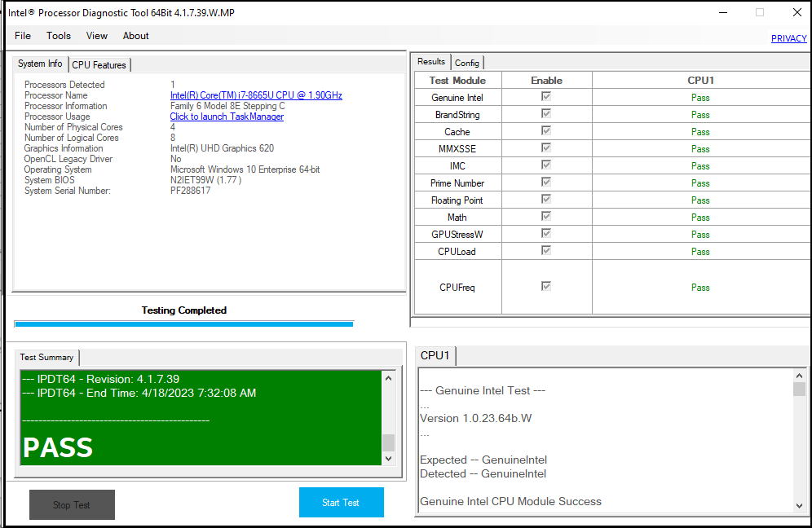Select the CPU1 output tab

coord(435,355)
